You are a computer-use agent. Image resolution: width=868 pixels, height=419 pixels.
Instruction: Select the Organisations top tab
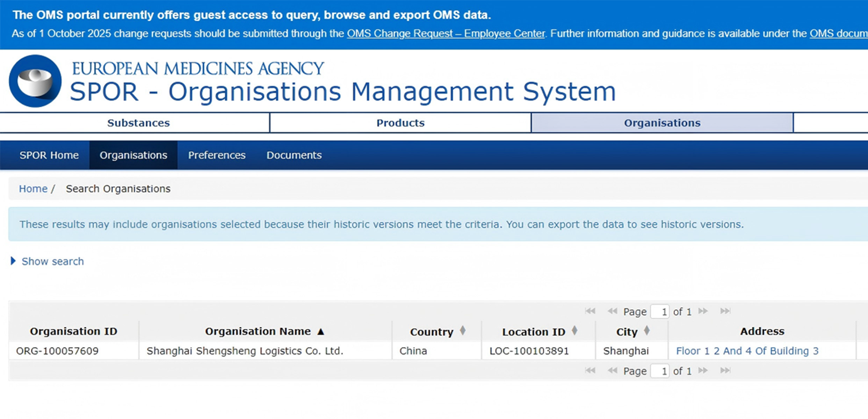[662, 123]
